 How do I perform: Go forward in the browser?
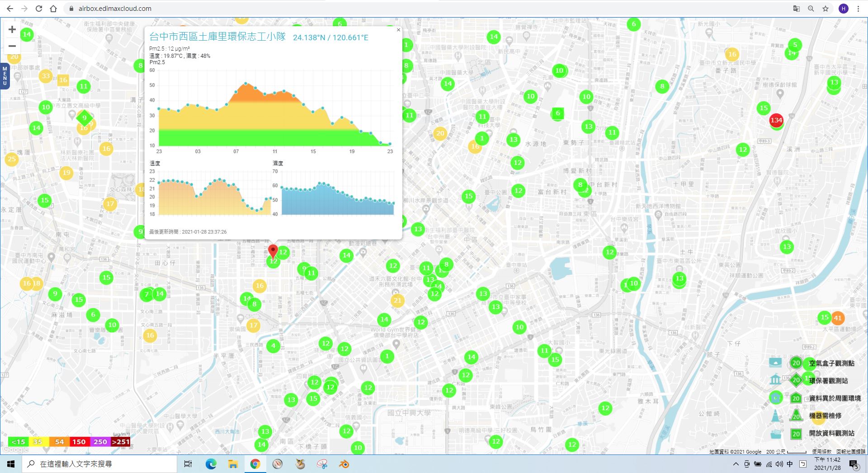tap(24, 9)
